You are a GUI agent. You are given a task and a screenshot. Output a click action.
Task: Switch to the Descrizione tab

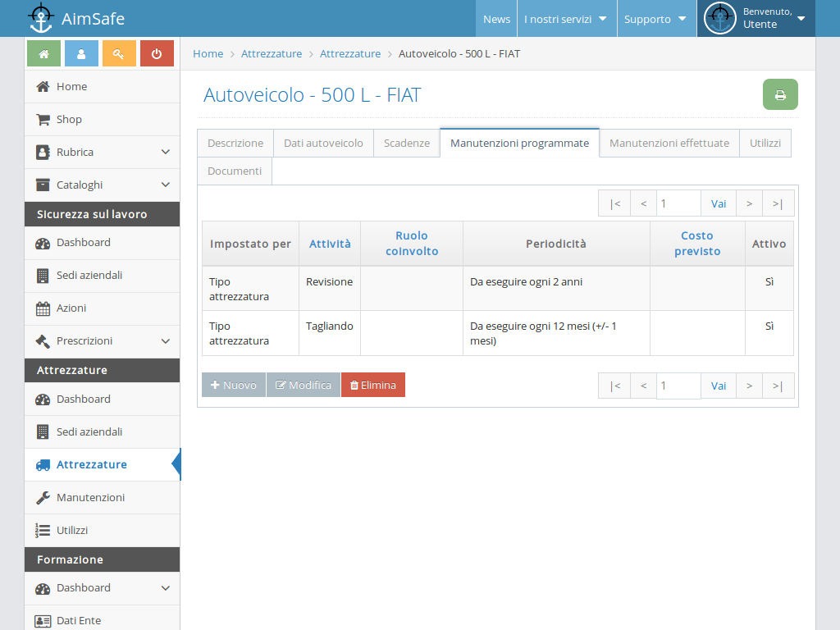coord(235,143)
